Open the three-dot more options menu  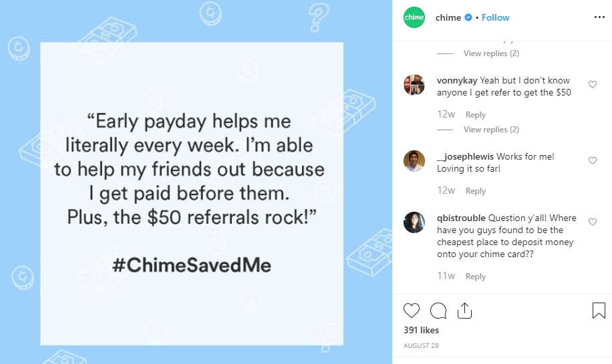click(599, 17)
